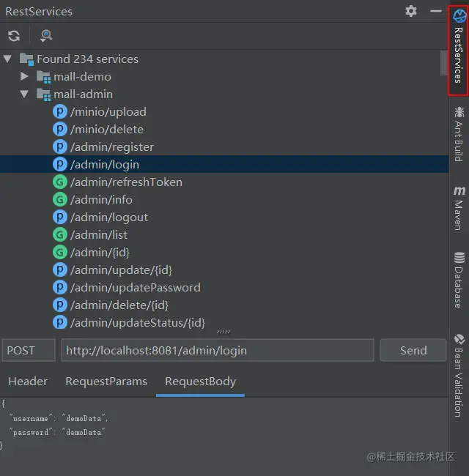Click the refresh services icon

14,36
